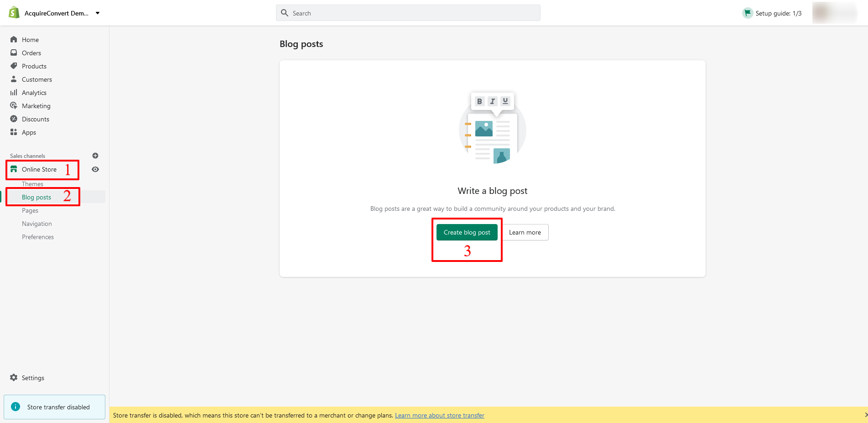Image resolution: width=868 pixels, height=423 pixels.
Task: Follow Learn more about store transfer link
Action: (439, 415)
